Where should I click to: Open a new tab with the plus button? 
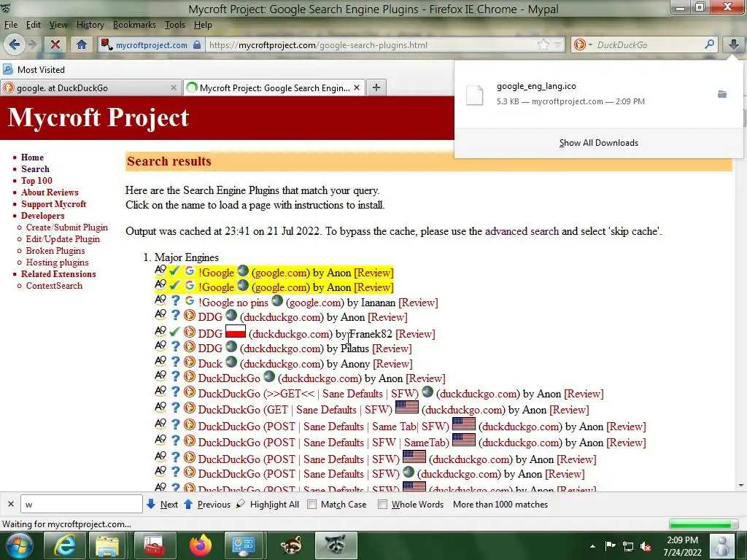click(x=376, y=87)
